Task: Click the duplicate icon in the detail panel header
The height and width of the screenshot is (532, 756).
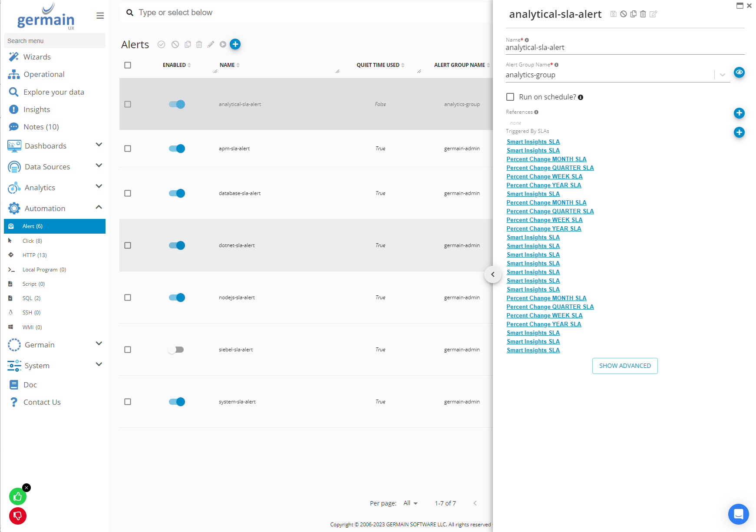Action: (633, 14)
